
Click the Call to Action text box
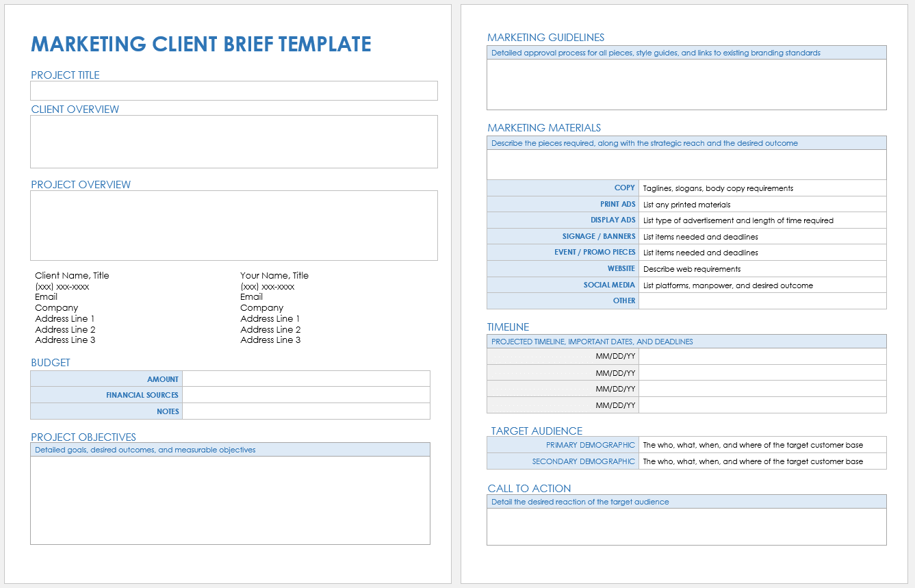click(686, 527)
